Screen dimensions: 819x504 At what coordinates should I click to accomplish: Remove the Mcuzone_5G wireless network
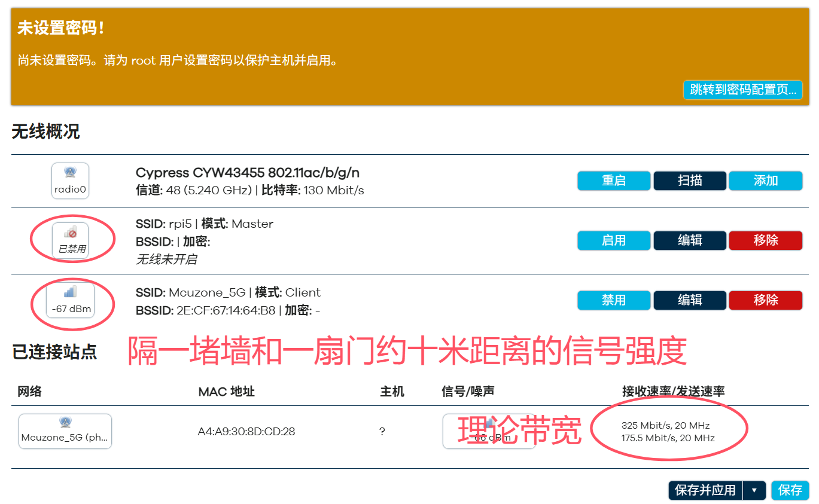(765, 300)
